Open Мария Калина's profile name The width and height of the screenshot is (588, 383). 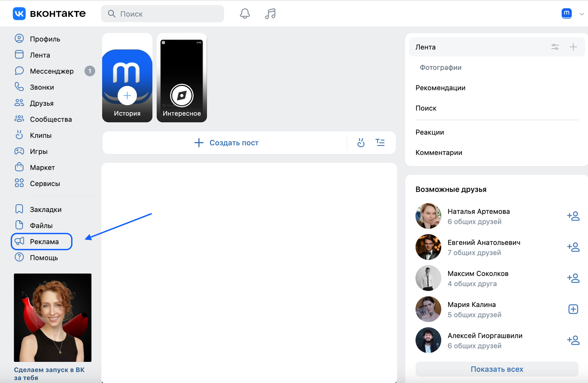coord(472,304)
